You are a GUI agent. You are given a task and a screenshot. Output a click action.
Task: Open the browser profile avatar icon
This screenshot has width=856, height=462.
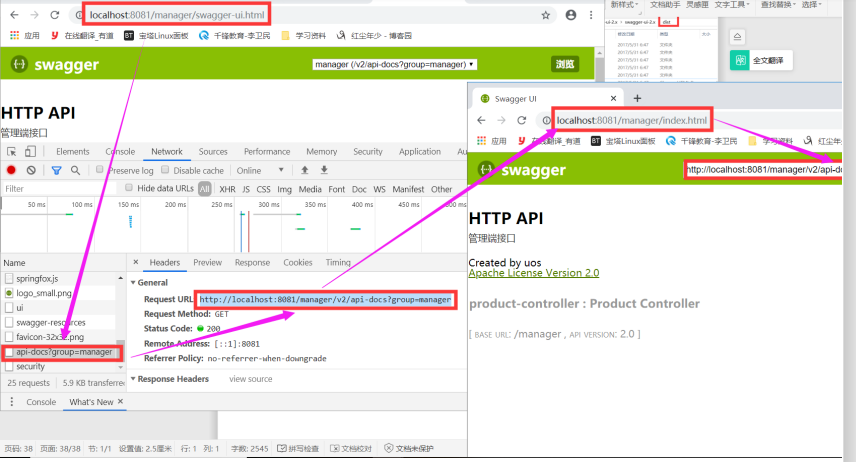[570, 15]
